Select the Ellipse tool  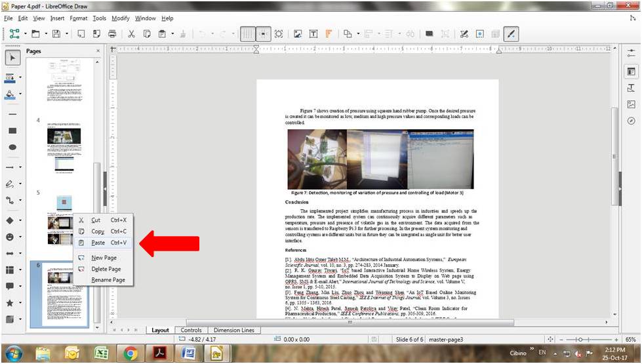tap(12, 147)
